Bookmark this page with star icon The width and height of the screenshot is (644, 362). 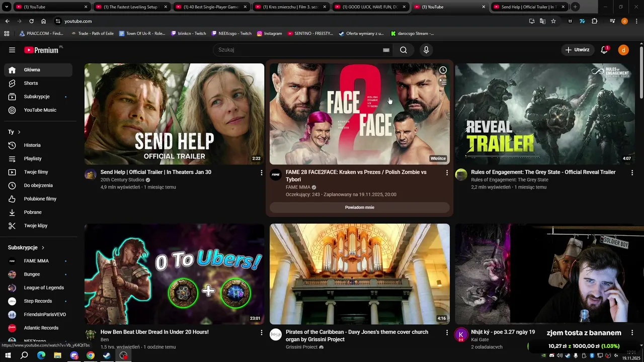point(553,21)
